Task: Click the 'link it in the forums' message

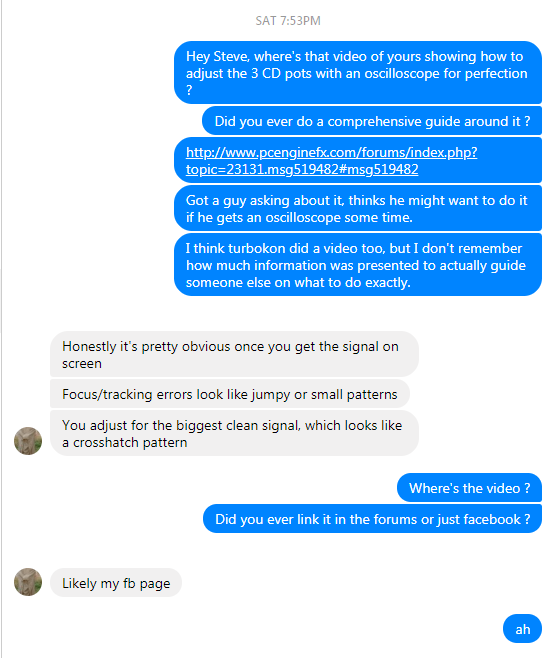Action: [x=372, y=519]
